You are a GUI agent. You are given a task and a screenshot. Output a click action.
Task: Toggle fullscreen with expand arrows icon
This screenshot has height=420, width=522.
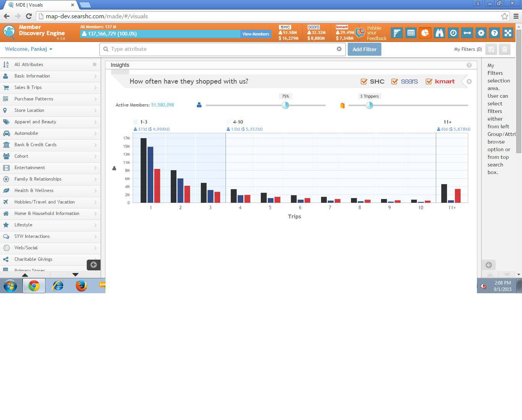coord(508,33)
